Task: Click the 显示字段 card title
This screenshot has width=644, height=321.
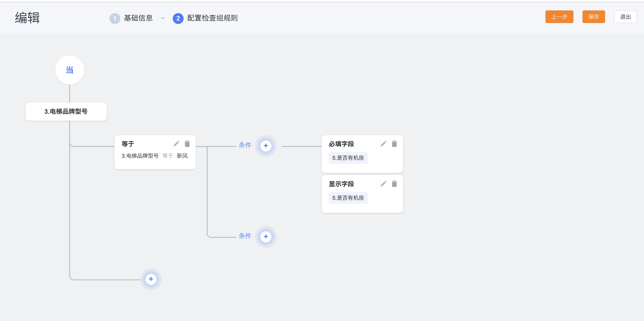Action: pos(341,184)
